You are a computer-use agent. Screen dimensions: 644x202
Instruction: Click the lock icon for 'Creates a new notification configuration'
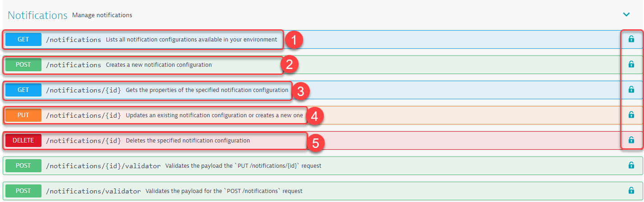(x=631, y=64)
